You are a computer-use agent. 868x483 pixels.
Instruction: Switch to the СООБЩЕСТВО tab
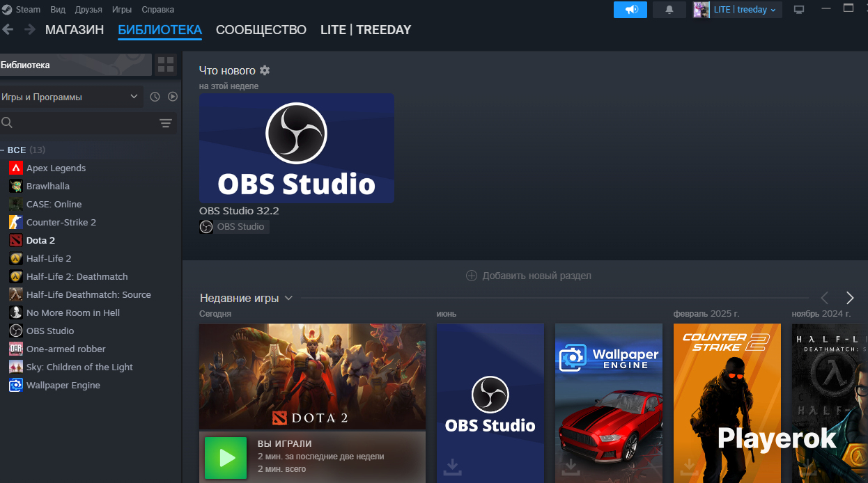pos(261,30)
